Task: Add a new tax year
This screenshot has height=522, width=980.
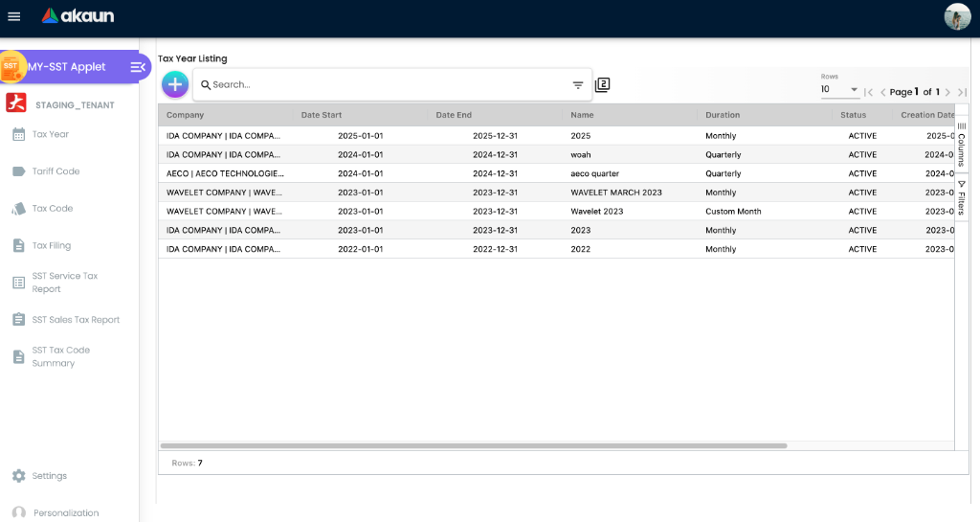Action: [175, 84]
